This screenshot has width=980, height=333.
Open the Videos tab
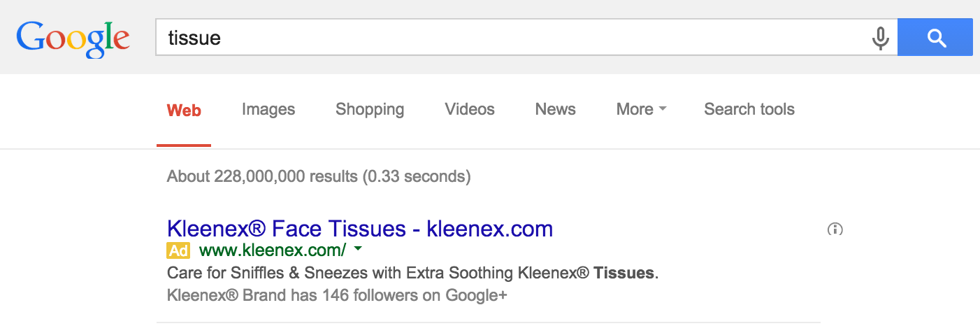click(x=470, y=109)
